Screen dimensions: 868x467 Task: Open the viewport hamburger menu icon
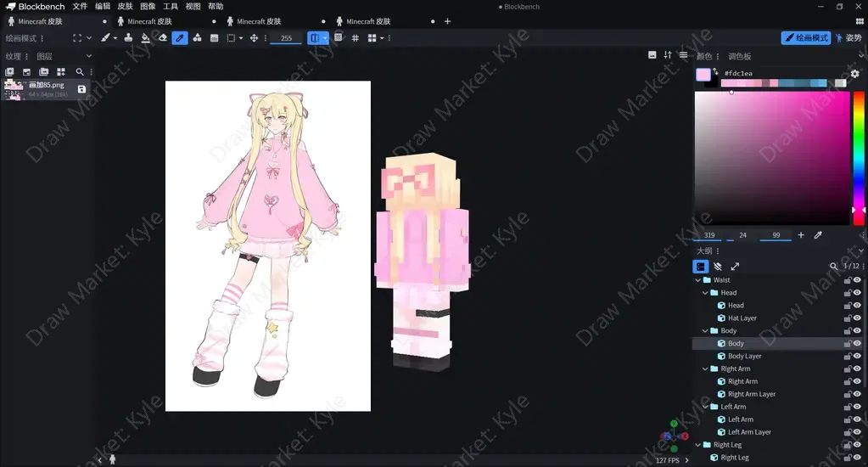[683, 55]
